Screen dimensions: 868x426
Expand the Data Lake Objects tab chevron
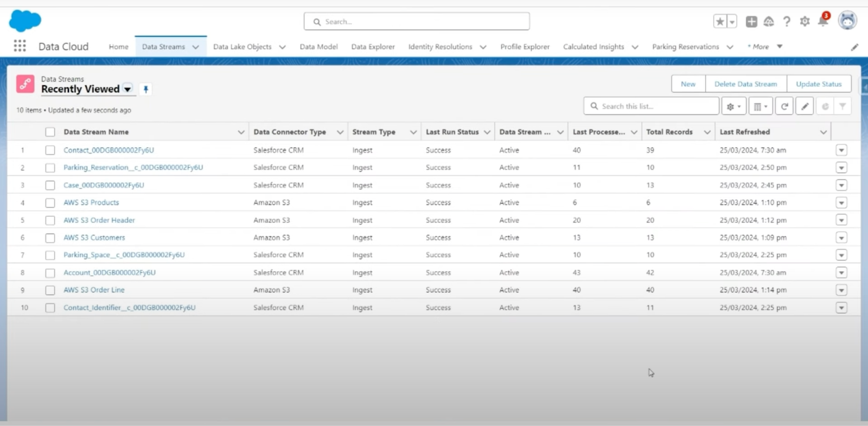pyautogui.click(x=283, y=47)
